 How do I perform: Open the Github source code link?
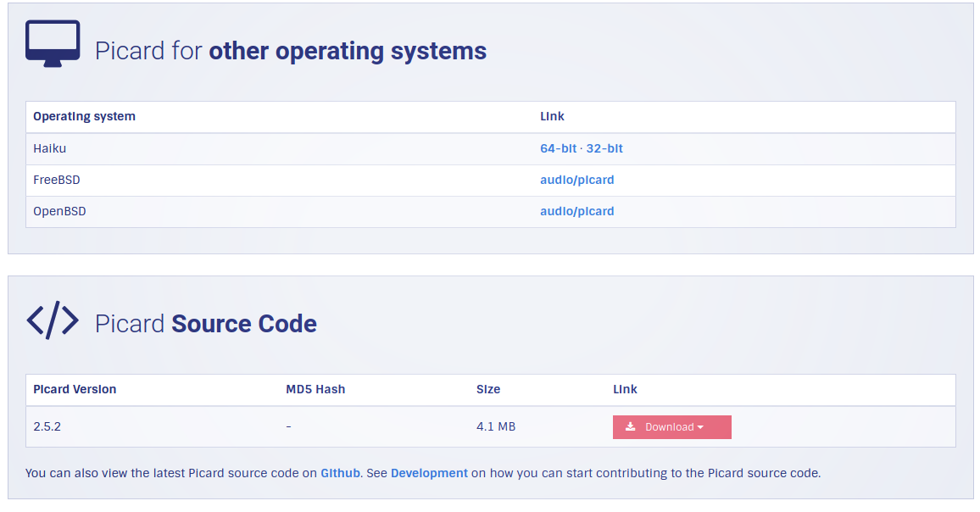pos(340,473)
